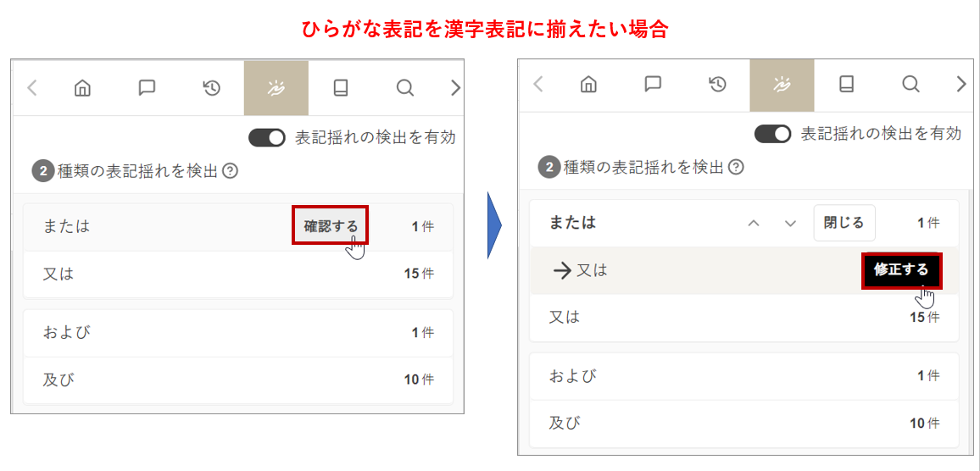
Task: Click the help question mark icon in the right panel
Action: point(736,168)
